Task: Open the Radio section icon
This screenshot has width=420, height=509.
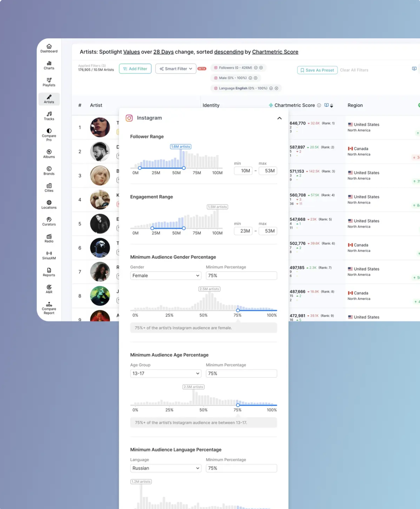Action: 49,238
